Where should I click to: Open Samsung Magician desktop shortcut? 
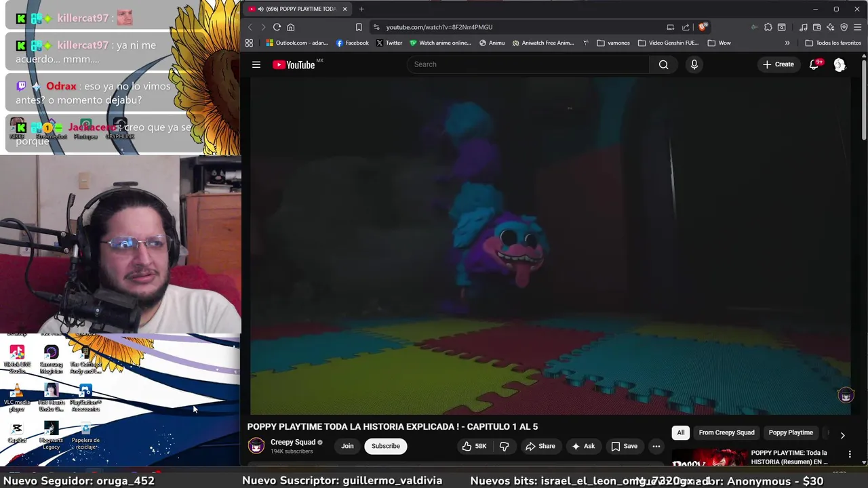pyautogui.click(x=51, y=359)
